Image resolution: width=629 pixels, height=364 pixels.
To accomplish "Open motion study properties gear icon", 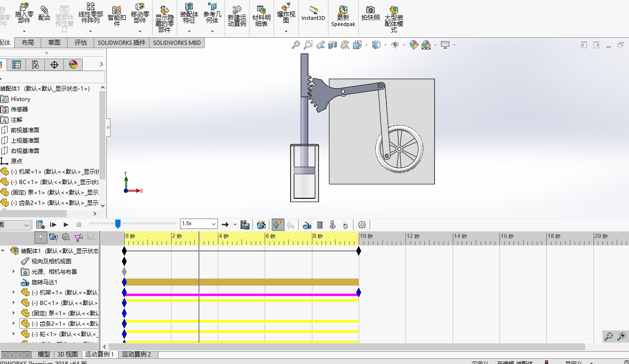I will pyautogui.click(x=362, y=225).
